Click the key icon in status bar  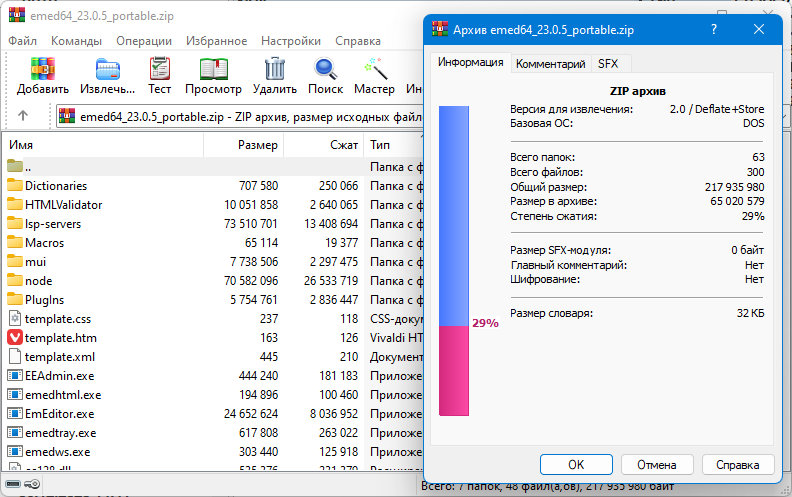(x=32, y=484)
